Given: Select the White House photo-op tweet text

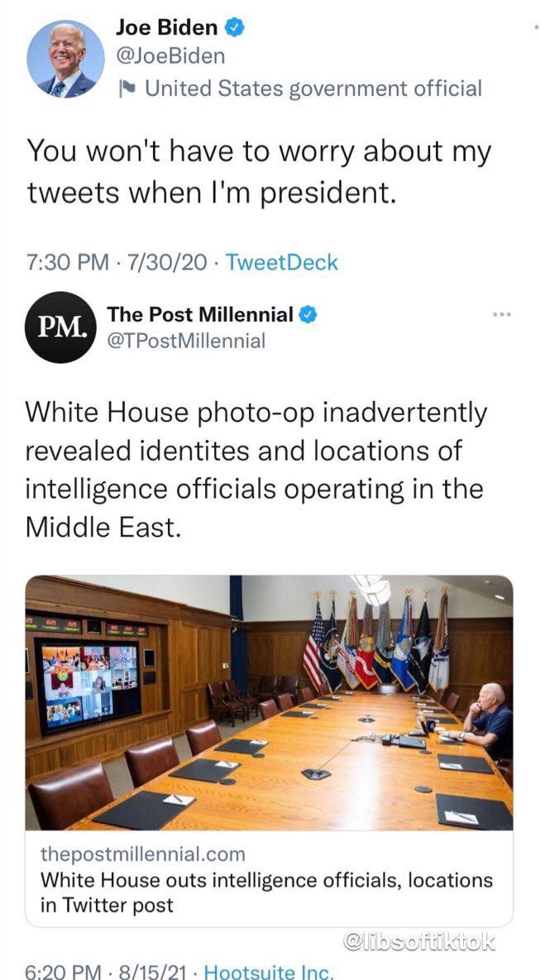Looking at the screenshot, I should tap(256, 469).
